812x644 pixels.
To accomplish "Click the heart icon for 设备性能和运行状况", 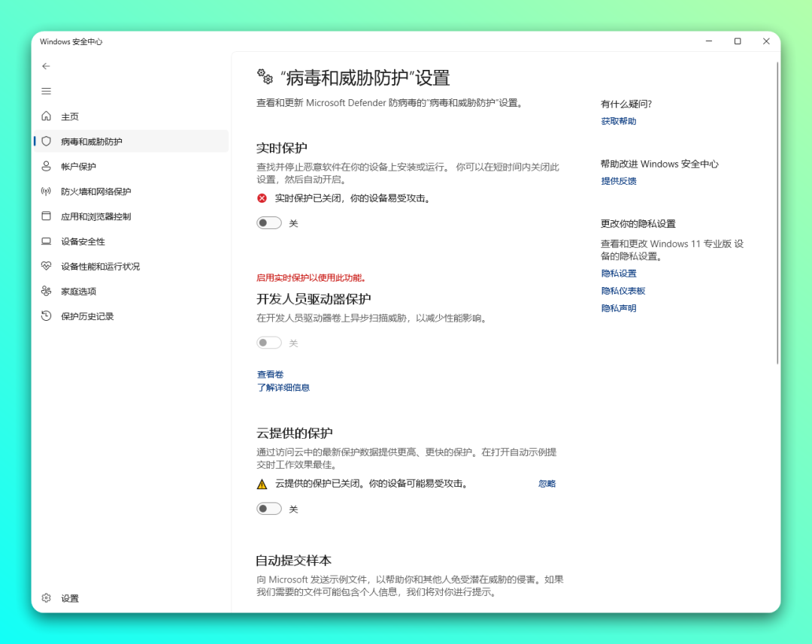I will click(47, 266).
